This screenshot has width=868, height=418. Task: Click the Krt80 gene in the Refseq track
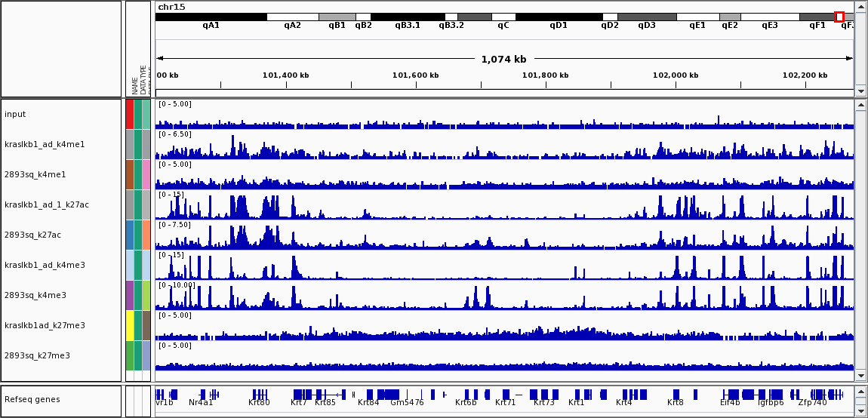[x=259, y=395]
